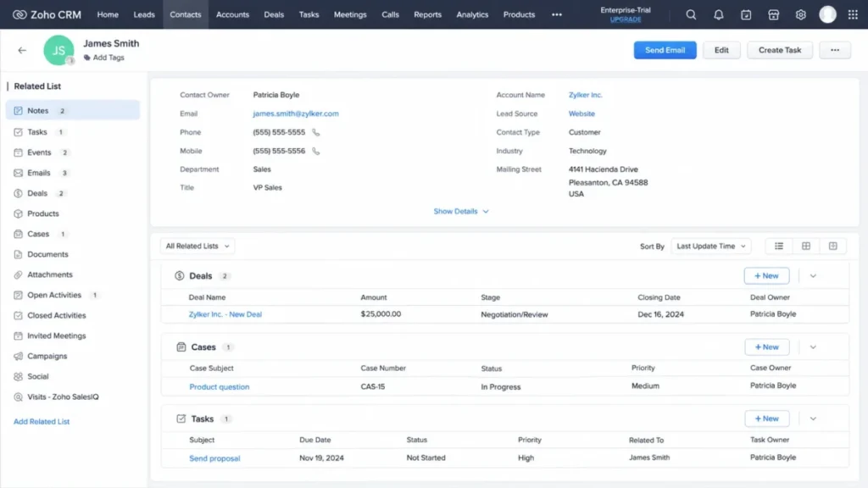Expand Show Details
The width and height of the screenshot is (868, 488).
tap(461, 211)
